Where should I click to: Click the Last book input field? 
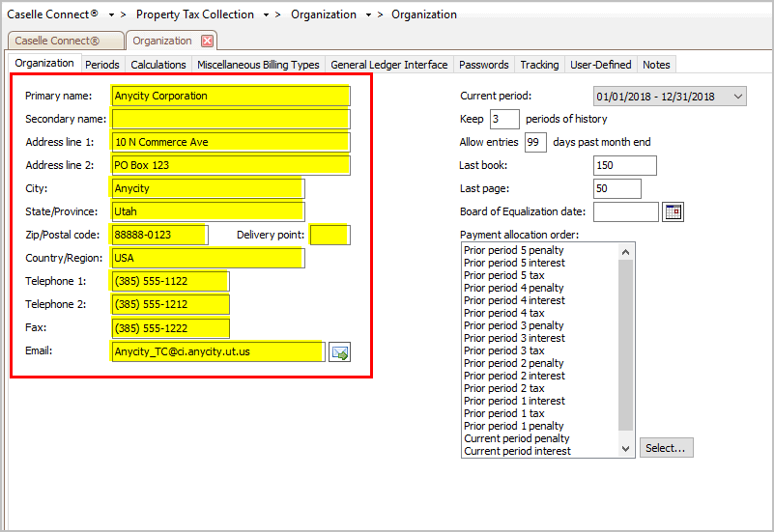pos(624,165)
